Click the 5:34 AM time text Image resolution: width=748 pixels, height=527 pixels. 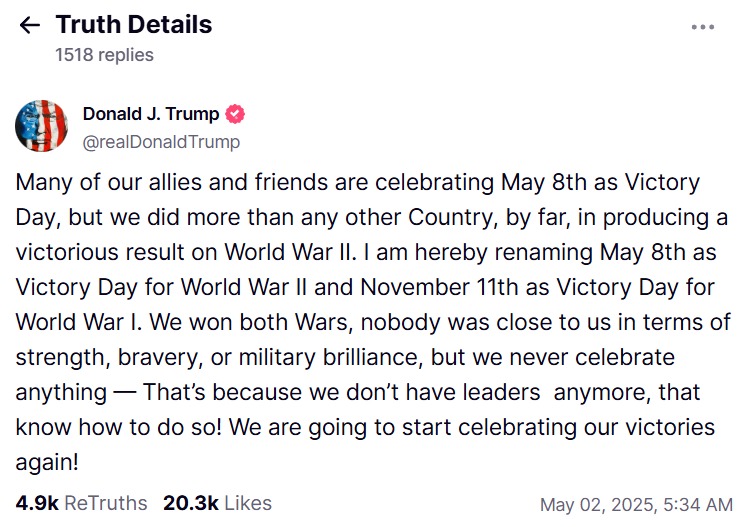tap(700, 504)
